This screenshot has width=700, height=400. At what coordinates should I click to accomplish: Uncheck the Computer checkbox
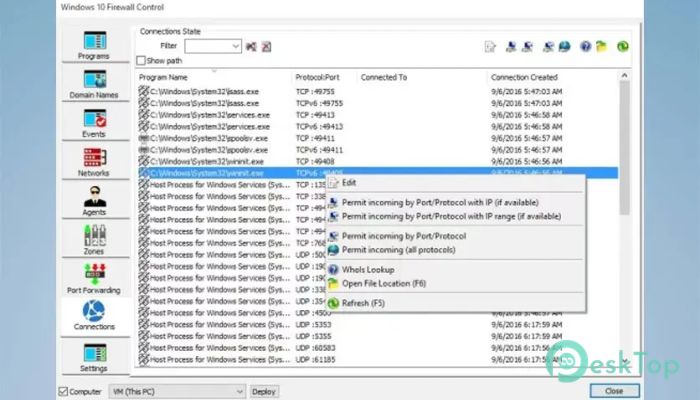(63, 392)
